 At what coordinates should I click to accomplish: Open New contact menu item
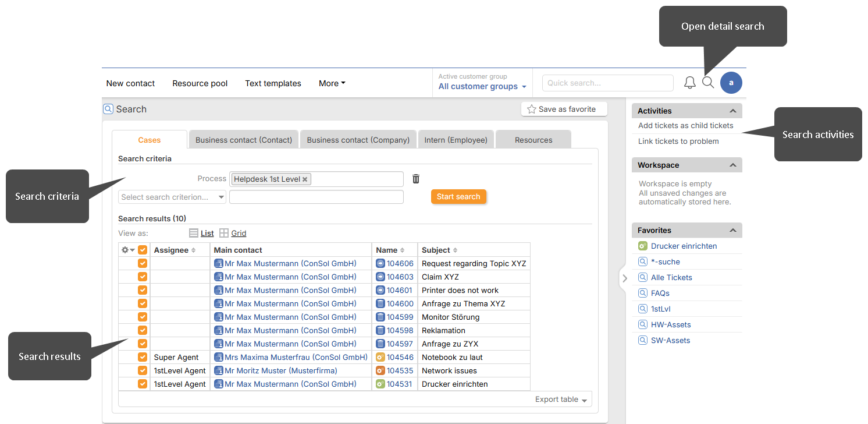(130, 83)
